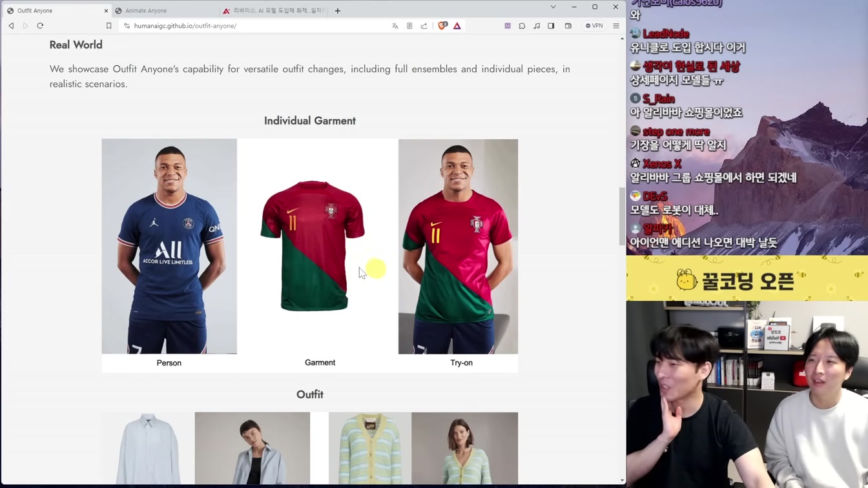The width and height of the screenshot is (868, 488).
Task: Switch to the Outfit Anyone tab
Action: click(56, 10)
